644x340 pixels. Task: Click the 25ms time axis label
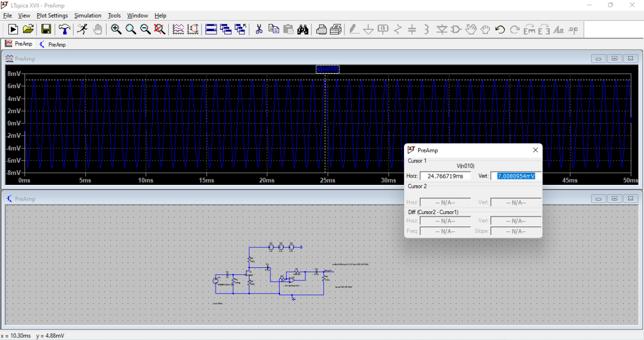pyautogui.click(x=327, y=180)
